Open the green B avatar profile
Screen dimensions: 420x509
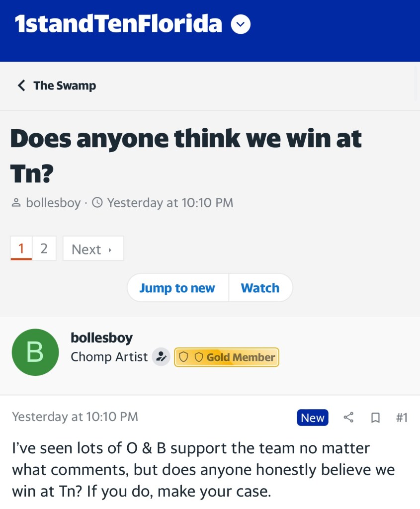pos(35,352)
